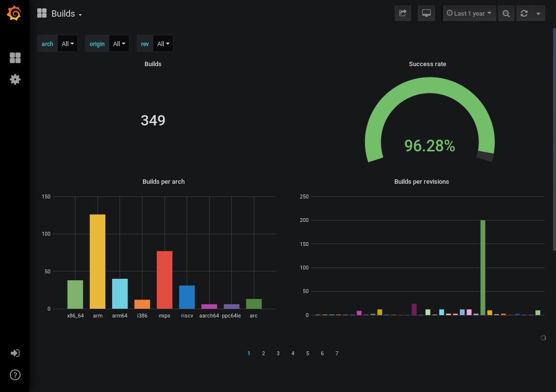
Task: Click the orange i386 bar
Action: [x=142, y=304]
